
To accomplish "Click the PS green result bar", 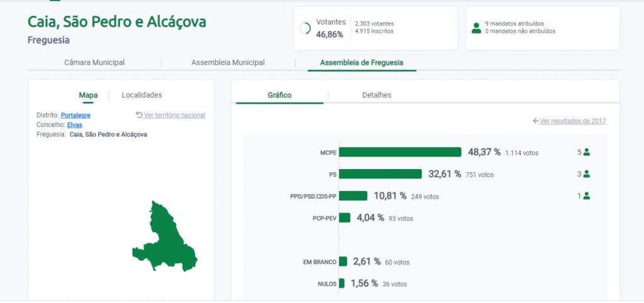I will (x=380, y=174).
